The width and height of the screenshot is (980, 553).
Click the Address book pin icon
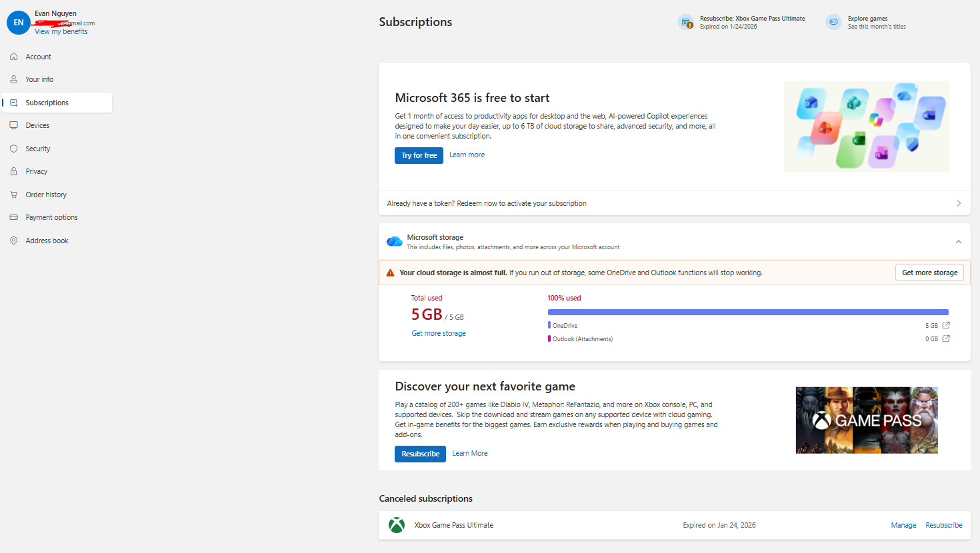pos(13,241)
